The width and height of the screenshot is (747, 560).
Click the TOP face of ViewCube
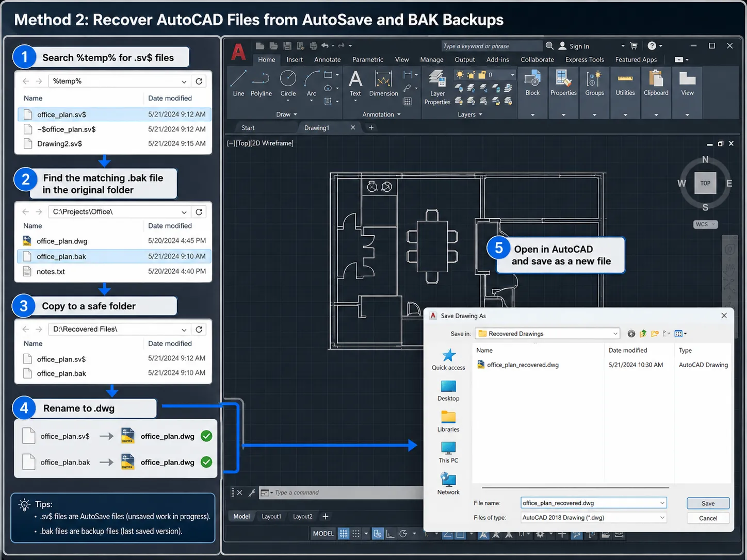click(705, 183)
